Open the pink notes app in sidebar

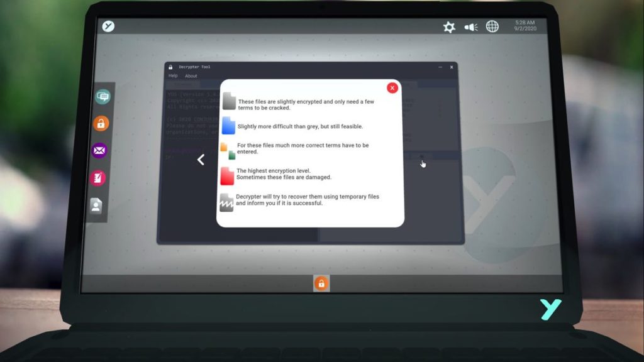click(97, 178)
